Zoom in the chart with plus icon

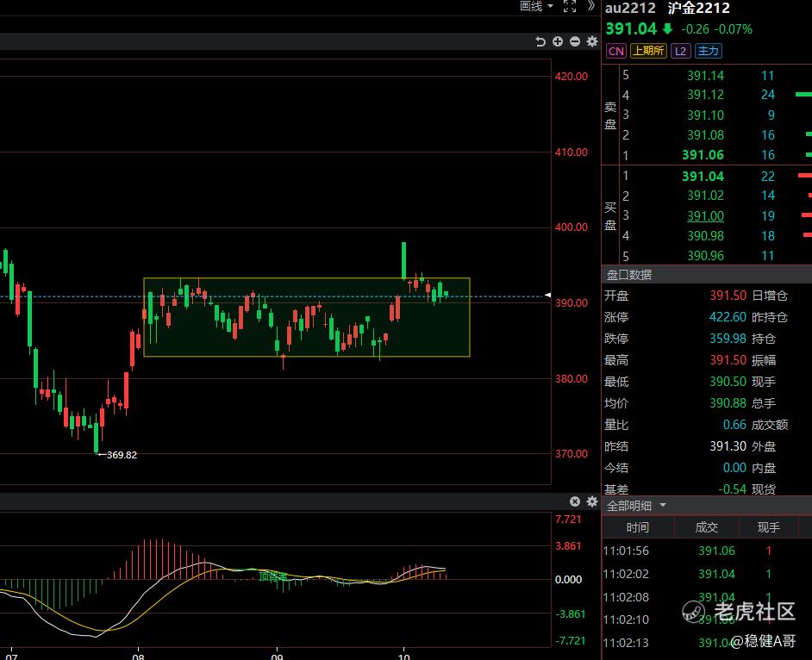[558, 41]
